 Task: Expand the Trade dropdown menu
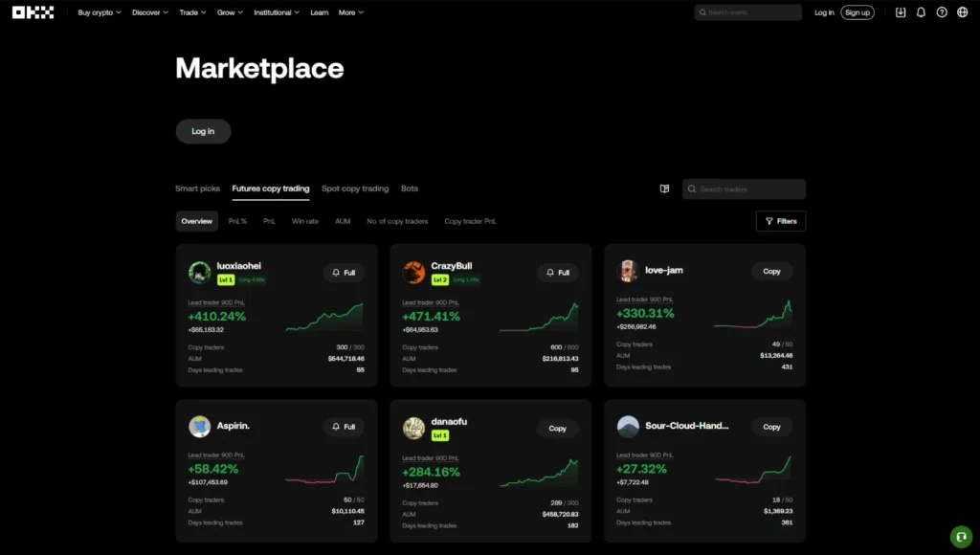192,12
